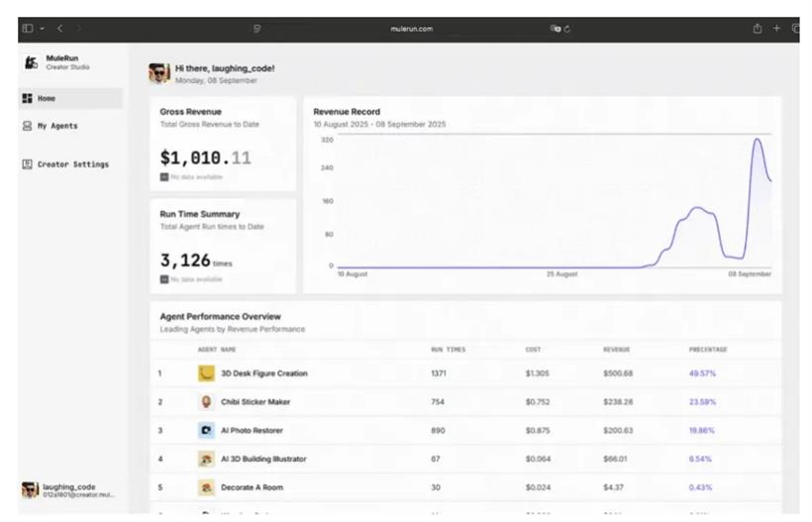
Task: Click the 49.57% percentage value
Action: pyautogui.click(x=702, y=373)
